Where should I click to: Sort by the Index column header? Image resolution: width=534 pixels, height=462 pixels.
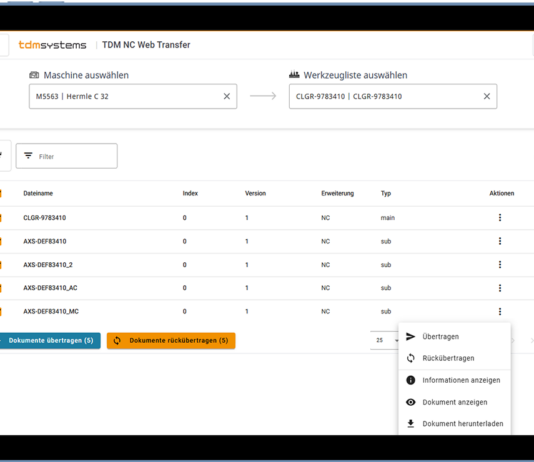point(190,193)
